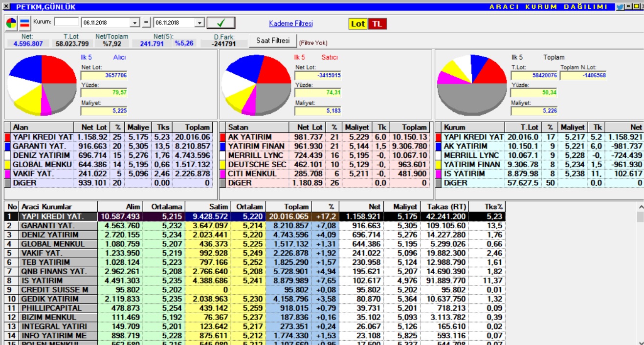This screenshot has height=345, width=644.
Task: Sort main table by Takas (RT) header
Action: (444, 207)
